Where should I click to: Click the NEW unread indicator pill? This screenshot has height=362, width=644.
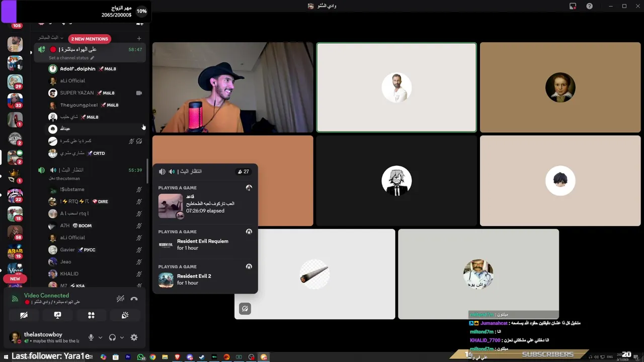coord(15,279)
